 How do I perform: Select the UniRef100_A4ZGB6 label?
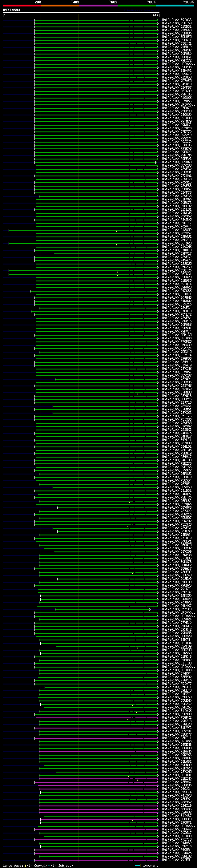click(x=176, y=291)
